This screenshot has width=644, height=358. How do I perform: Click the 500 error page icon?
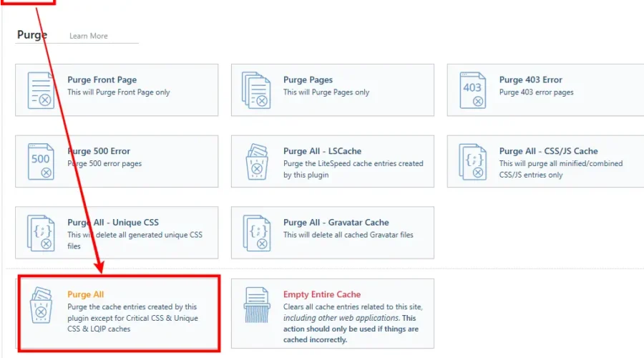click(x=41, y=162)
